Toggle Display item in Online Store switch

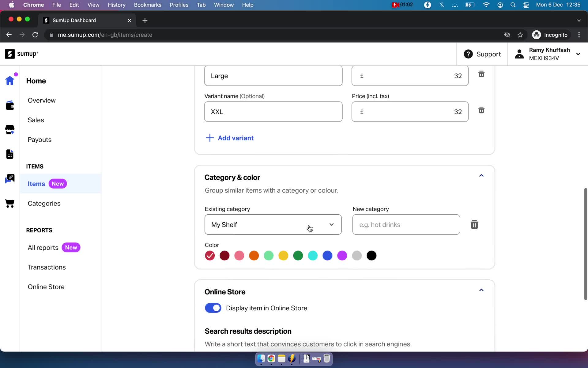[213, 308]
